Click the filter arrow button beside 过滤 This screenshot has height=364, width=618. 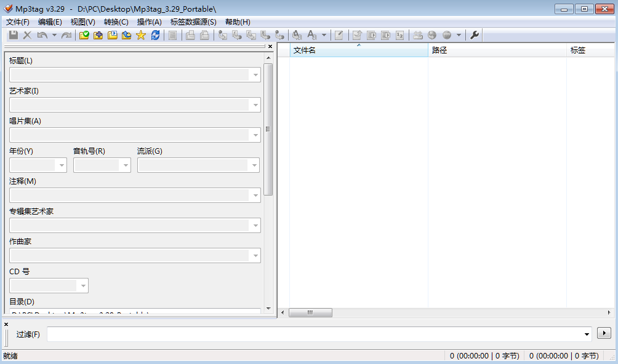click(604, 333)
